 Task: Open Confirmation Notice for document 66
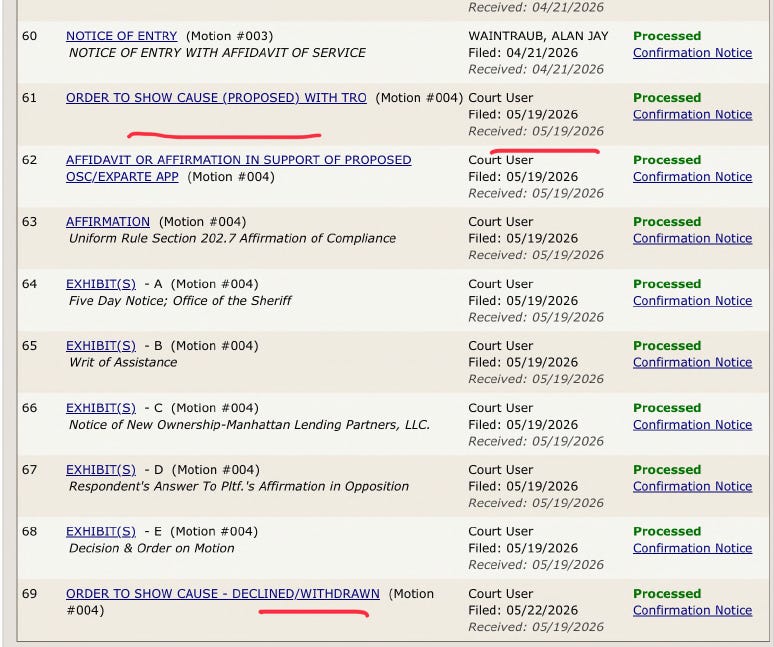click(x=693, y=424)
